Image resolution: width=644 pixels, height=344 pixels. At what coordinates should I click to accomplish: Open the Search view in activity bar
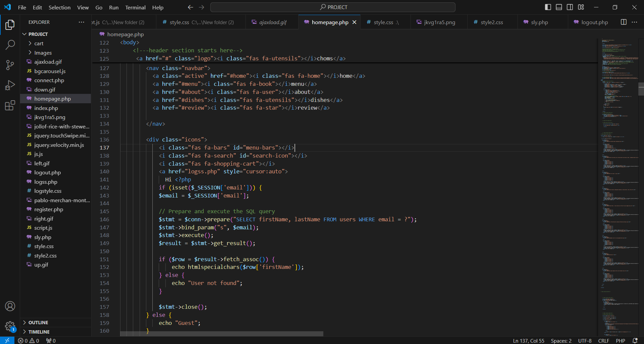(x=10, y=45)
